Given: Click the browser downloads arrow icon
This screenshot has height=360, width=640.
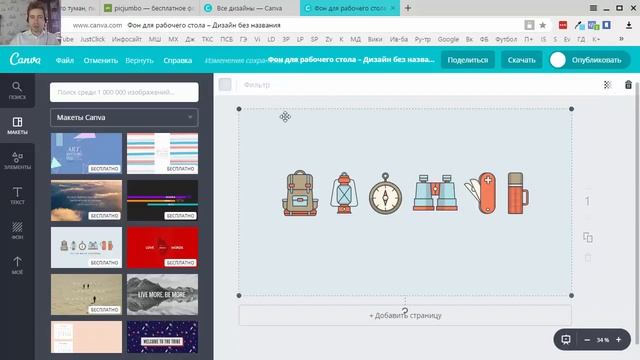Looking at the screenshot, I should tap(629, 25).
